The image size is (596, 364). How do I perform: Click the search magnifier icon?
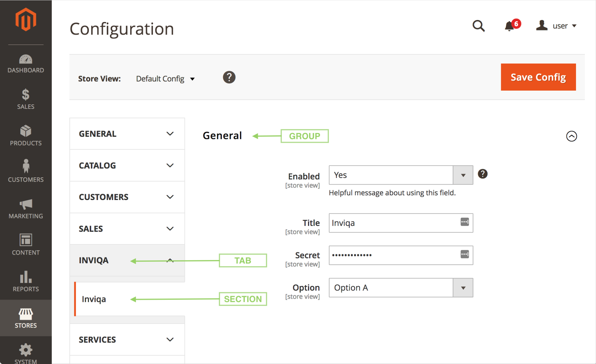pos(479,26)
